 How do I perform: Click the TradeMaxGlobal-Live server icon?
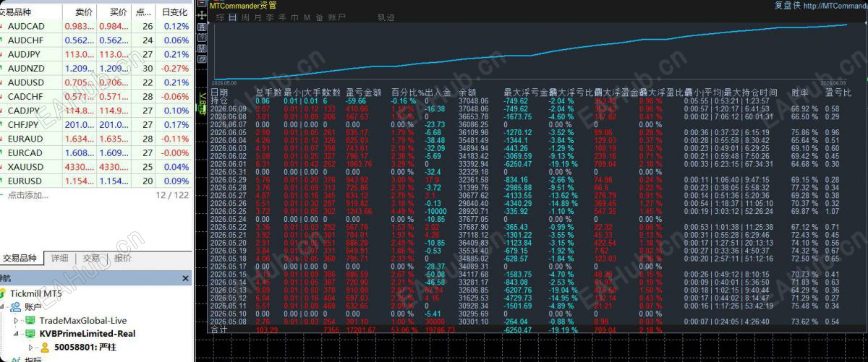point(30,320)
